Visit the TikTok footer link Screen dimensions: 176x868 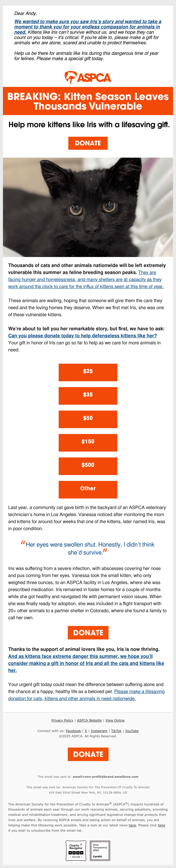(x=116, y=731)
